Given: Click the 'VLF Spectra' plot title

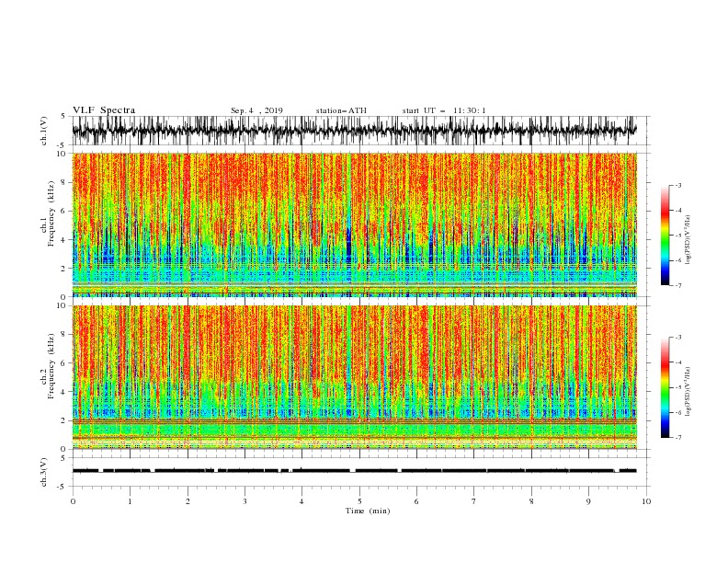Looking at the screenshot, I should tap(104, 110).
